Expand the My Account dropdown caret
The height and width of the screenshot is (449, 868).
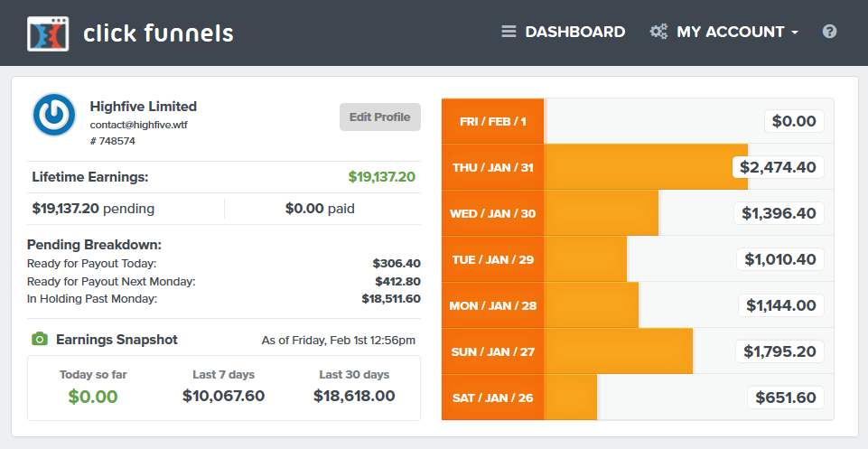click(795, 33)
